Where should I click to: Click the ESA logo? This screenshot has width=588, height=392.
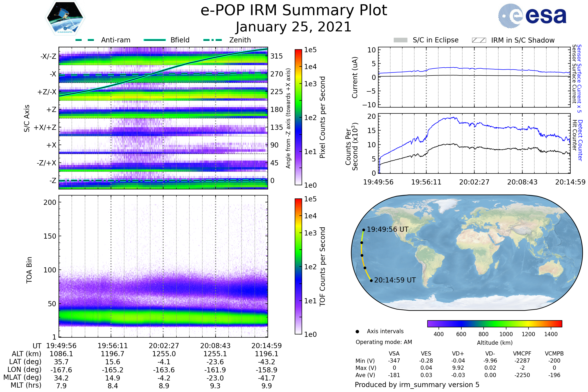(532, 16)
